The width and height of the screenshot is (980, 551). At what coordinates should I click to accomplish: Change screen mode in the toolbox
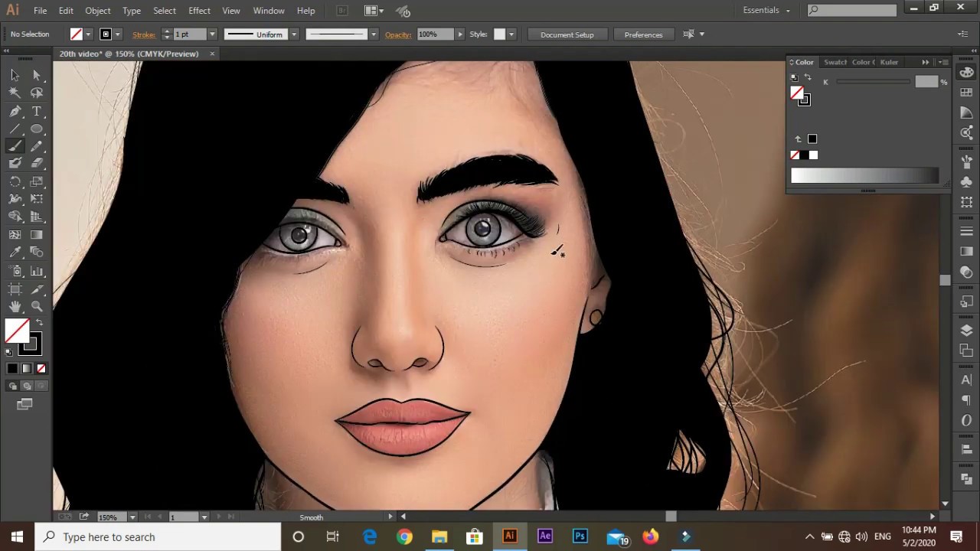pyautogui.click(x=24, y=404)
